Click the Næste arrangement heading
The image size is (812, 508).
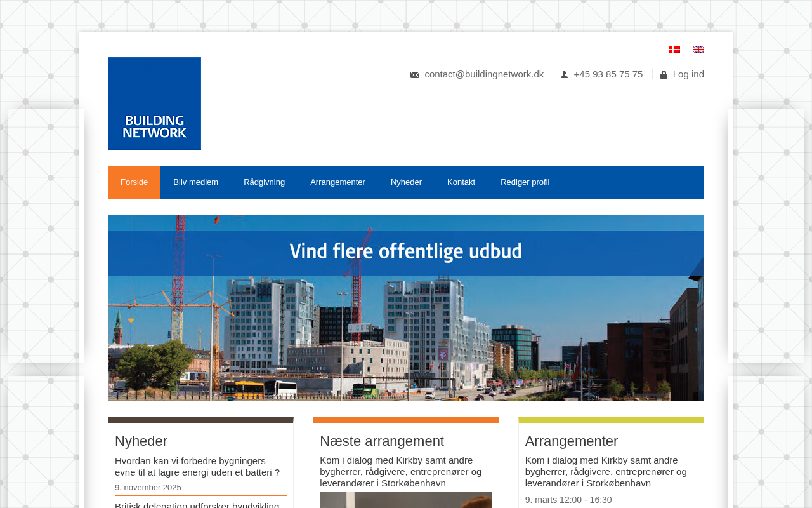pos(382,441)
